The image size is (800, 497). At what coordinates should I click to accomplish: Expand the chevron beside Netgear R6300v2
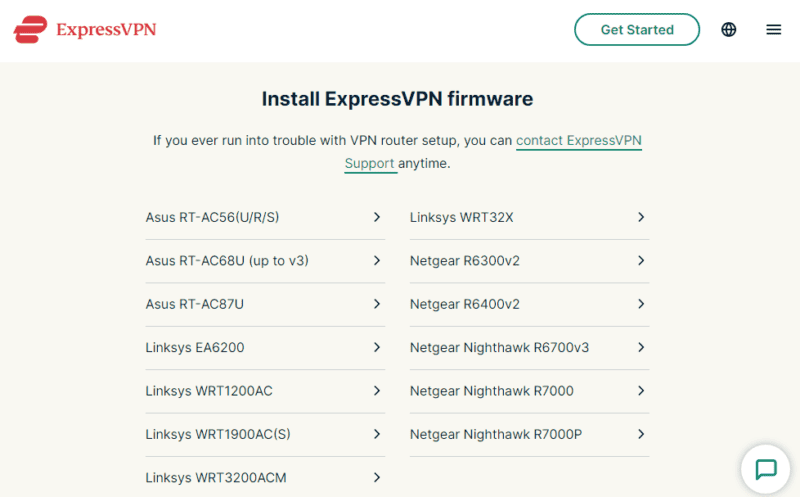641,261
